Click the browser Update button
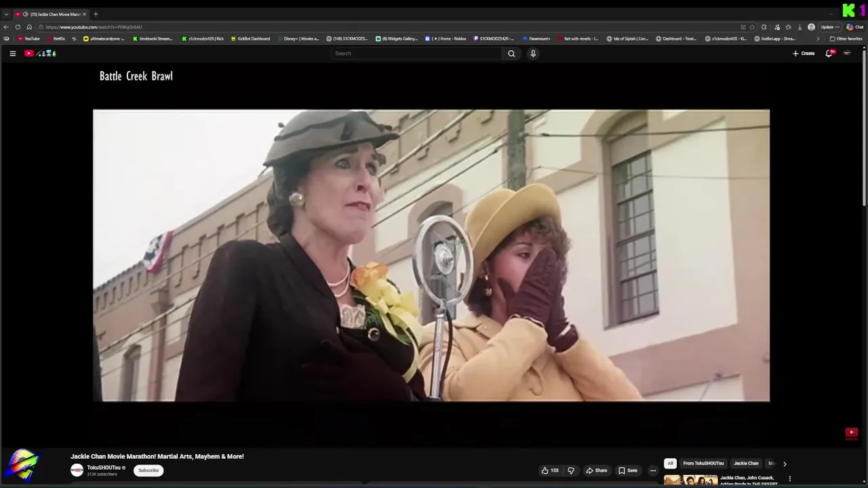868x488 pixels. coord(830,27)
